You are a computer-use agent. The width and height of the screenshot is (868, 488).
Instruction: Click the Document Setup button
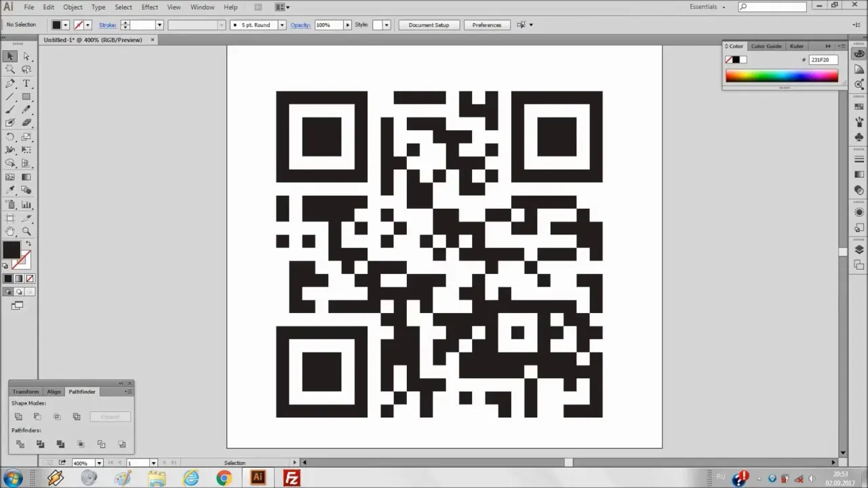429,25
